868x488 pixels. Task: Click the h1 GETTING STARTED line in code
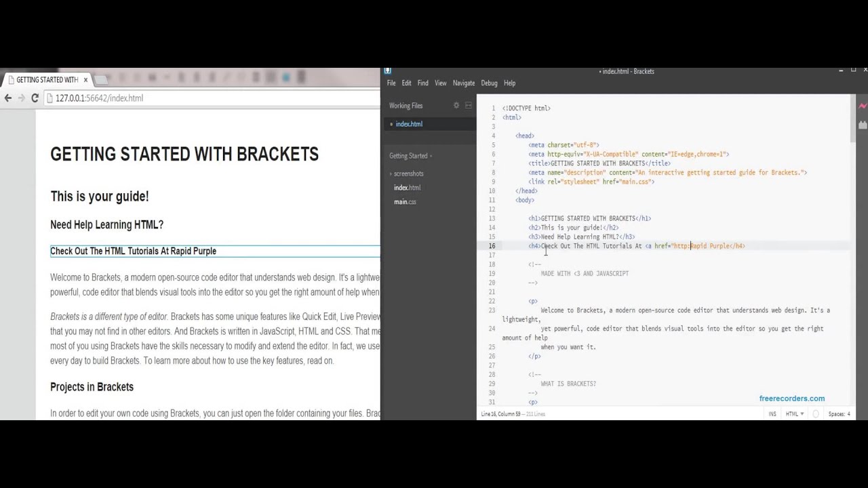[x=589, y=218]
